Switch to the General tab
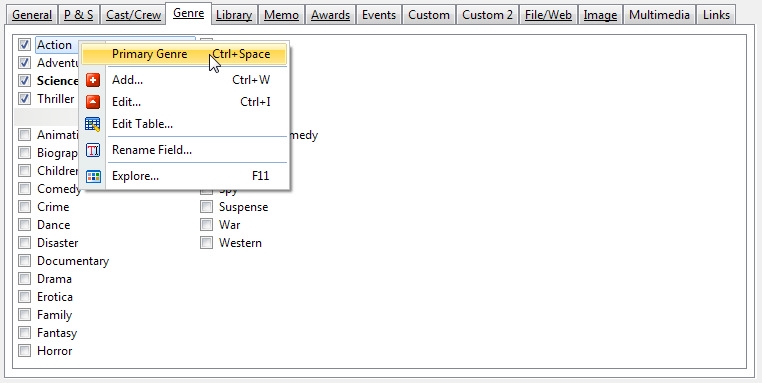The height and width of the screenshot is (383, 762). pos(32,15)
